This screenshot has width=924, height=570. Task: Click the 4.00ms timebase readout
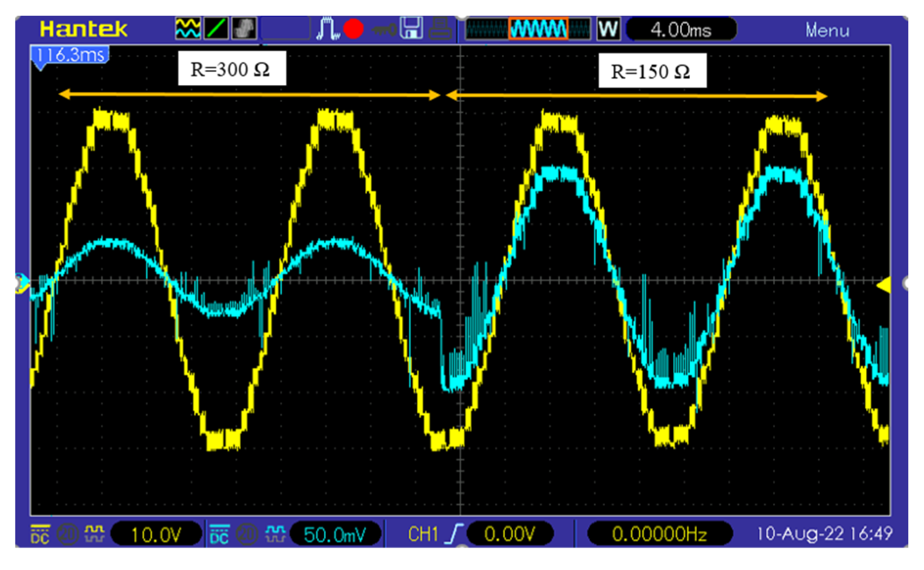pyautogui.click(x=681, y=30)
